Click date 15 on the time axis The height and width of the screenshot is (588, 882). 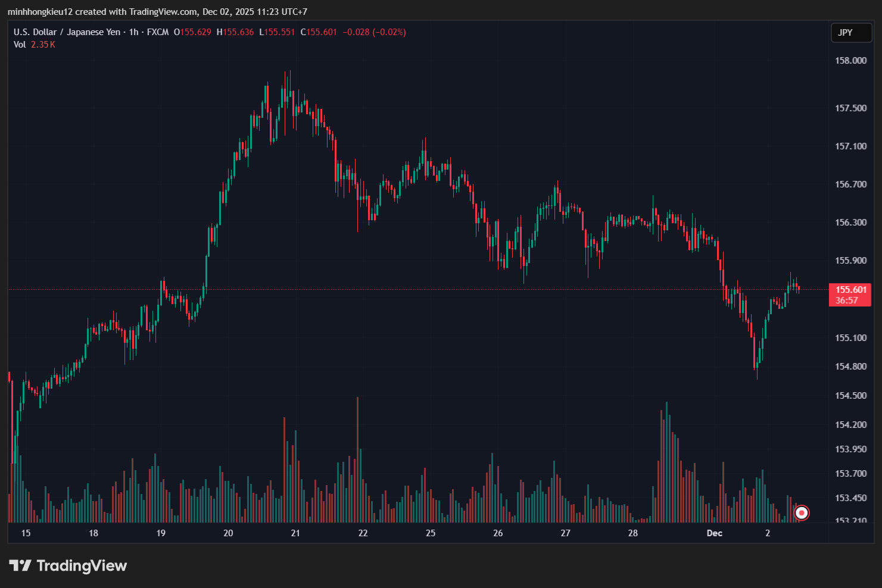click(x=26, y=533)
